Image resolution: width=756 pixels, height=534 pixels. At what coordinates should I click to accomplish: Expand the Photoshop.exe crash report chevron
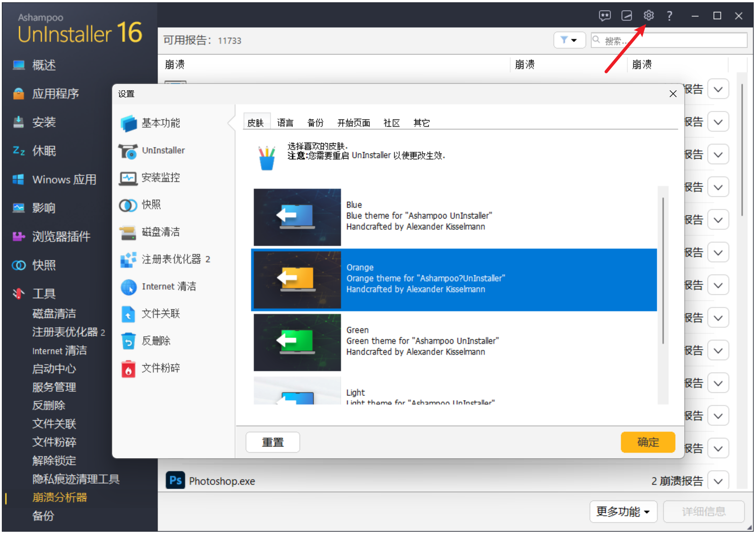(718, 481)
